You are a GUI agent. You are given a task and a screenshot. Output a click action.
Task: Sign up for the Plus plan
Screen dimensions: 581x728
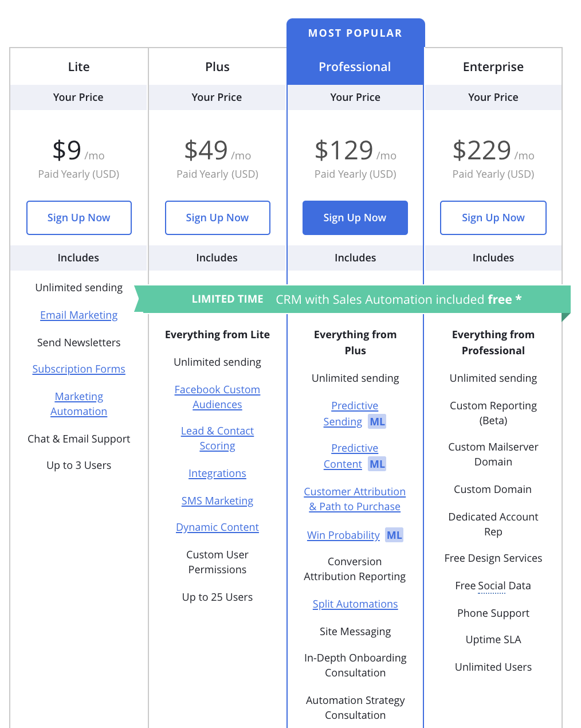[218, 218]
